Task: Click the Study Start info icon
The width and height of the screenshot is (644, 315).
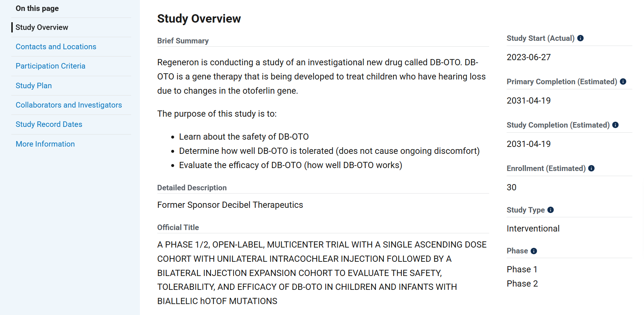Action: coord(581,38)
